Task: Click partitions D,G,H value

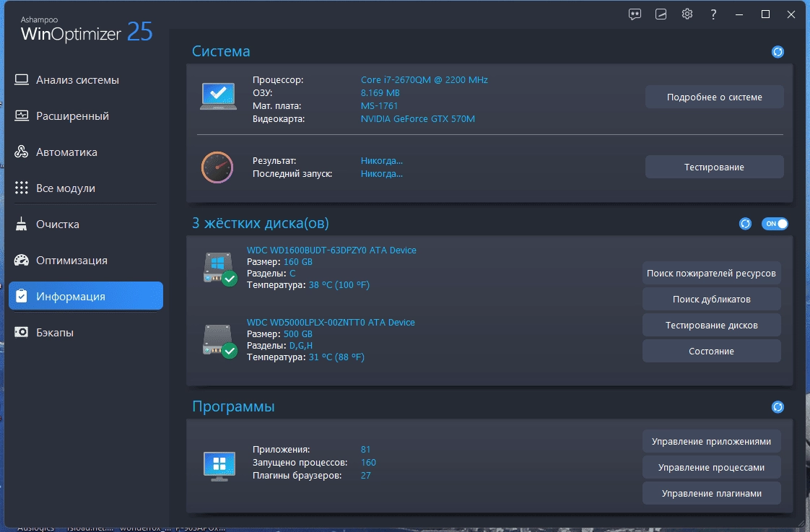Action: tap(300, 346)
